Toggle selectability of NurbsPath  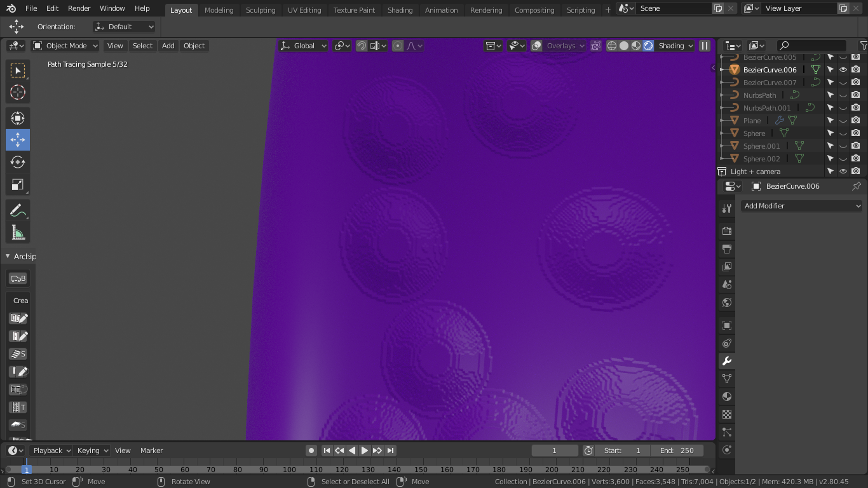831,95
